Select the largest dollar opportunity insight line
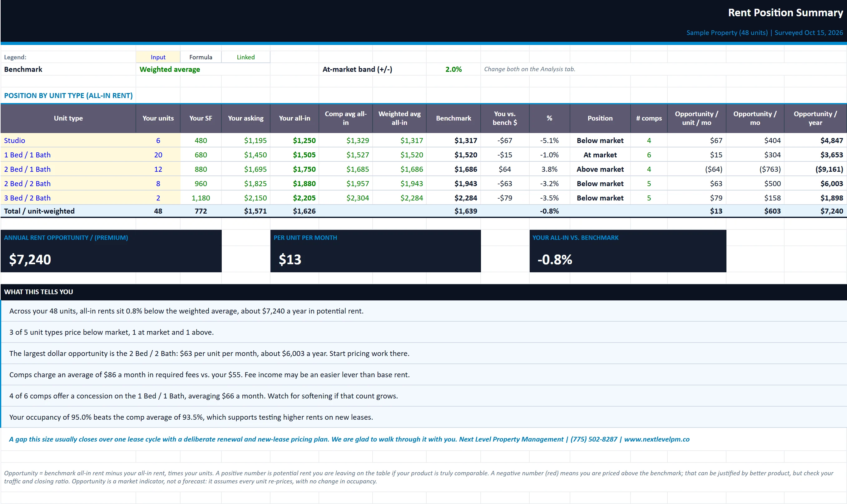Viewport: 847px width, 504px height. point(423,353)
